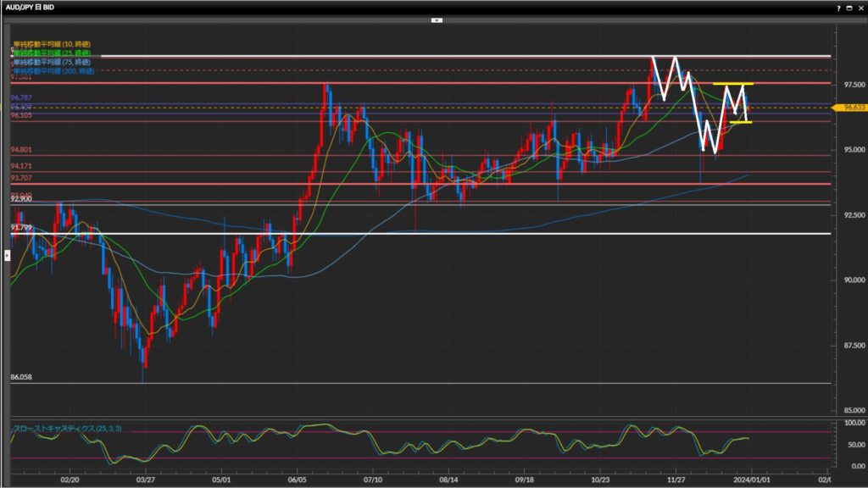
Task: Select the 25-period green moving average label
Action: tap(52, 53)
